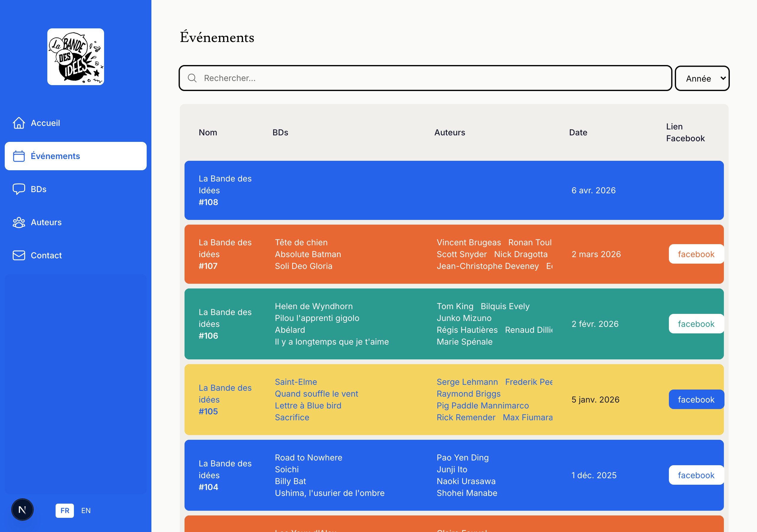Open author Tom King

[x=455, y=306]
